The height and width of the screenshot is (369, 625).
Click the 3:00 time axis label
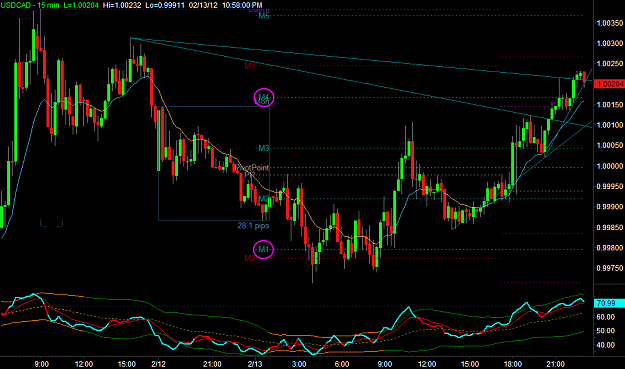tap(299, 364)
